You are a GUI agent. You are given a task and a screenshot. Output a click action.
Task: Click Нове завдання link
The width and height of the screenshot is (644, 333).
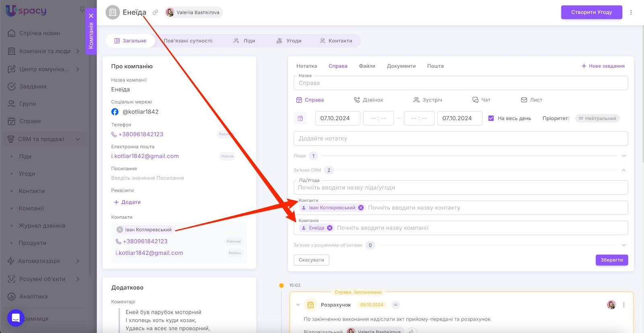point(603,66)
